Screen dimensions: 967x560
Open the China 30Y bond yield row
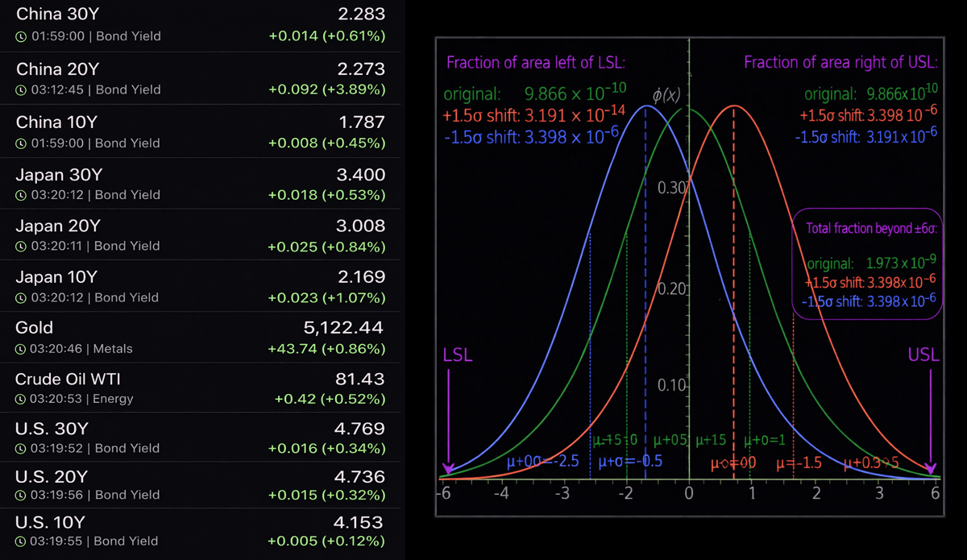point(200,25)
